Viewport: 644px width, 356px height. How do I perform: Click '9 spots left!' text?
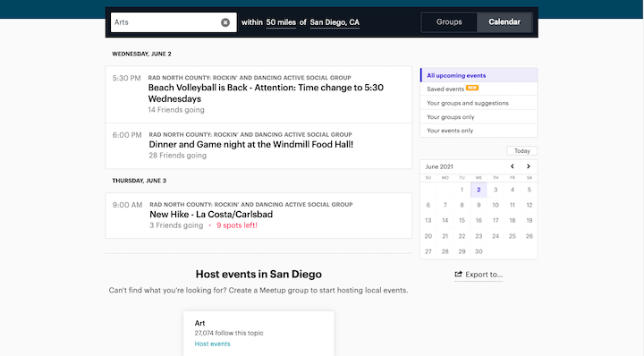(236, 225)
